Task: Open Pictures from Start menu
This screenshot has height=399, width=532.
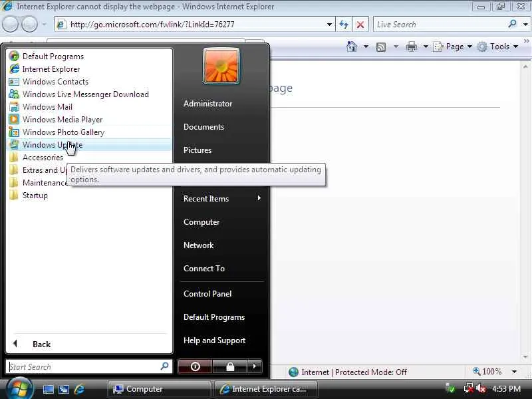Action: point(198,150)
